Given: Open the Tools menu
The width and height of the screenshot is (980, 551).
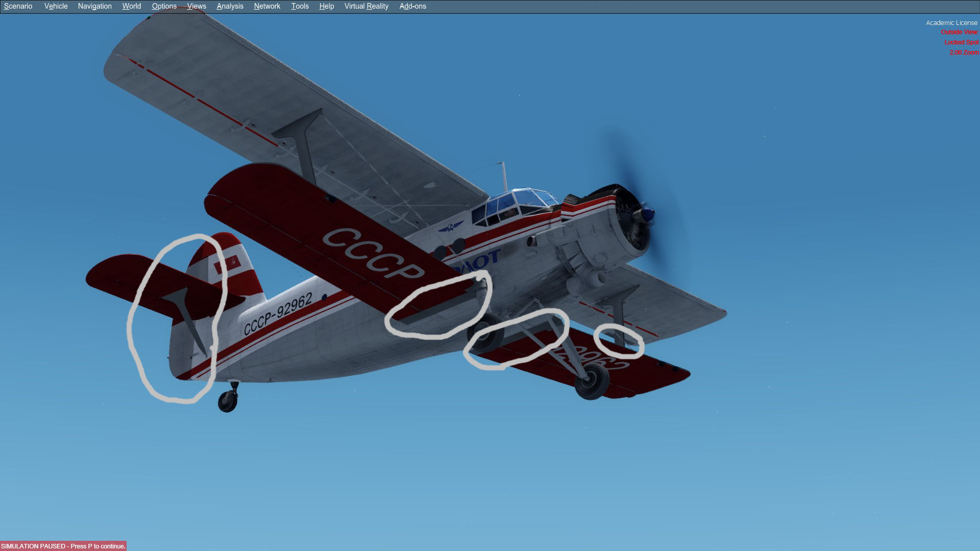Looking at the screenshot, I should point(300,6).
